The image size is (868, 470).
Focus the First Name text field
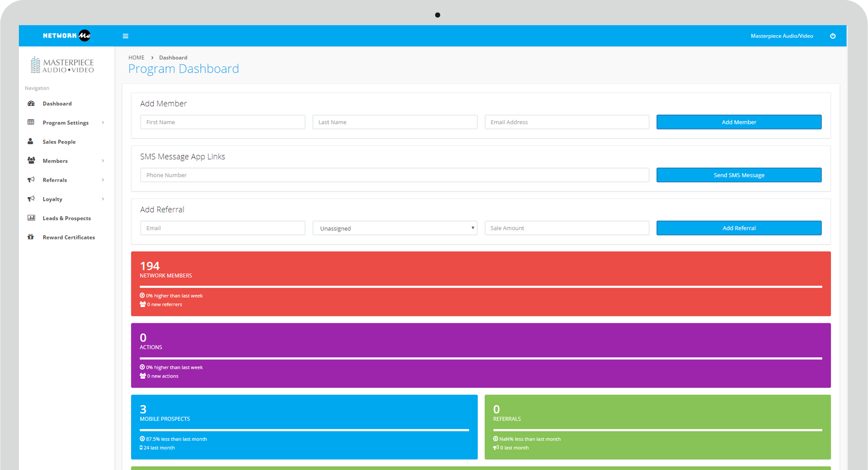click(x=222, y=123)
